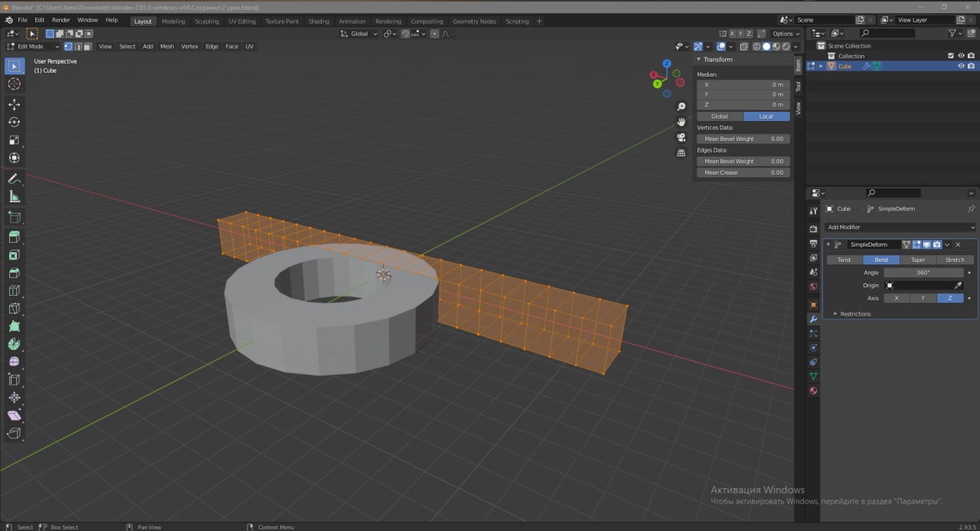Open the Render properties tab icon
Viewport: 980px width, 531px height.
[x=813, y=229]
